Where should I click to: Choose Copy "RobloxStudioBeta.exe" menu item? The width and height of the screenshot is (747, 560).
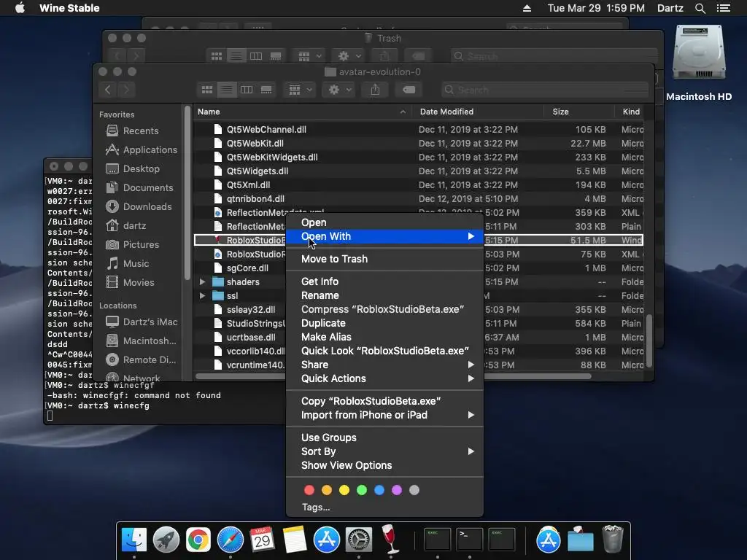point(384,402)
